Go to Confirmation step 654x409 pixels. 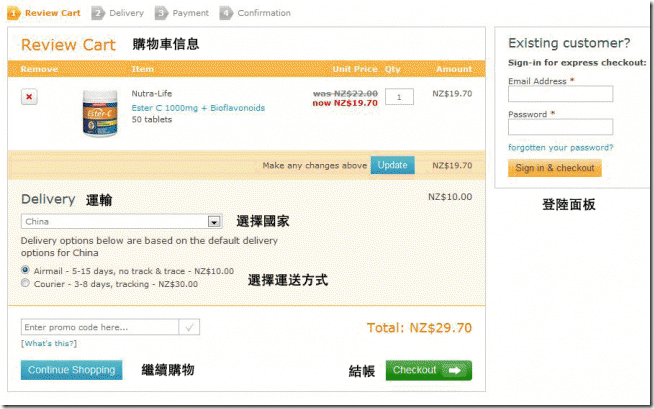[x=264, y=13]
